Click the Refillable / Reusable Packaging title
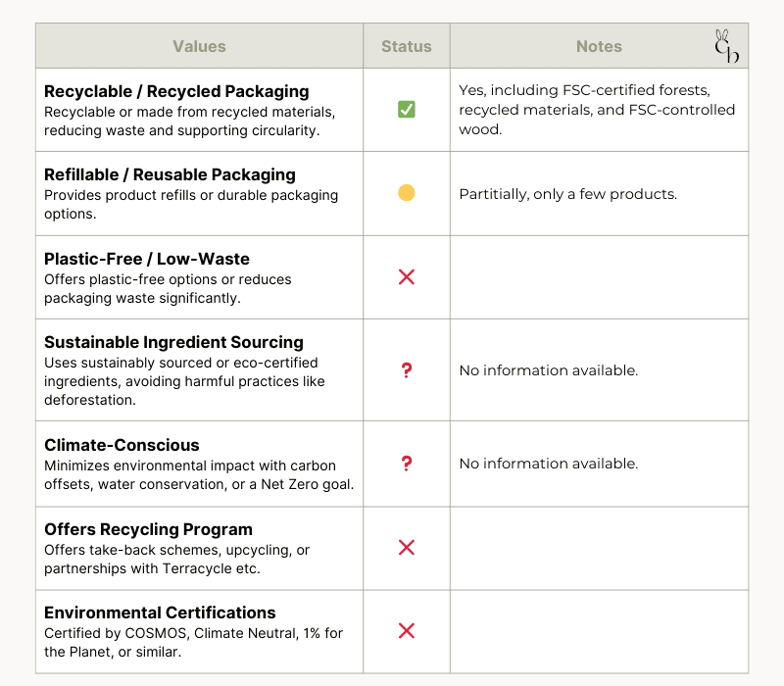The image size is (784, 686). point(170,175)
